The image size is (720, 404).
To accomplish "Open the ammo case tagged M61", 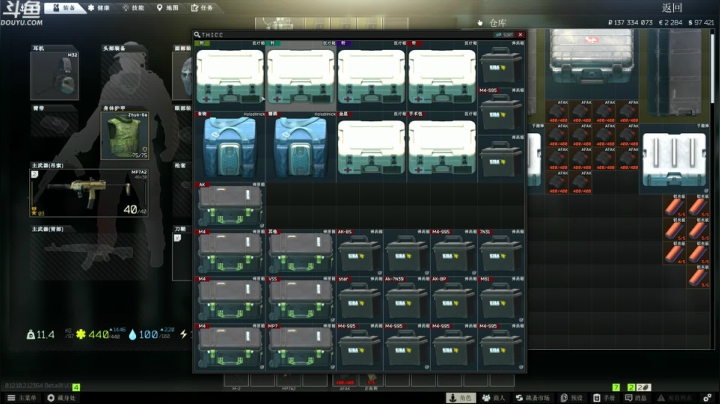I will point(501,300).
